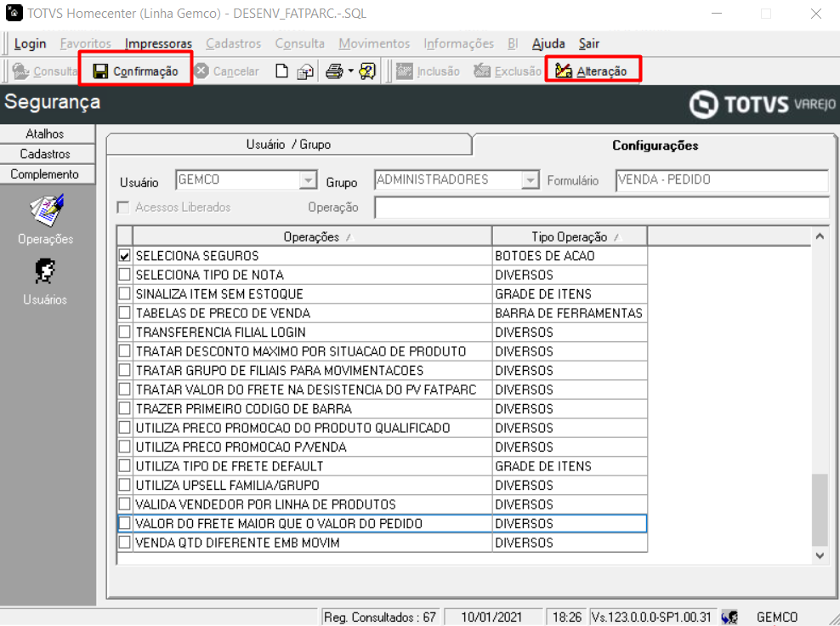Screen dimensions: 840x626
Task: Check UTILIZA TIPO DE FRETE DEFAULT checkbox
Action: [125, 466]
